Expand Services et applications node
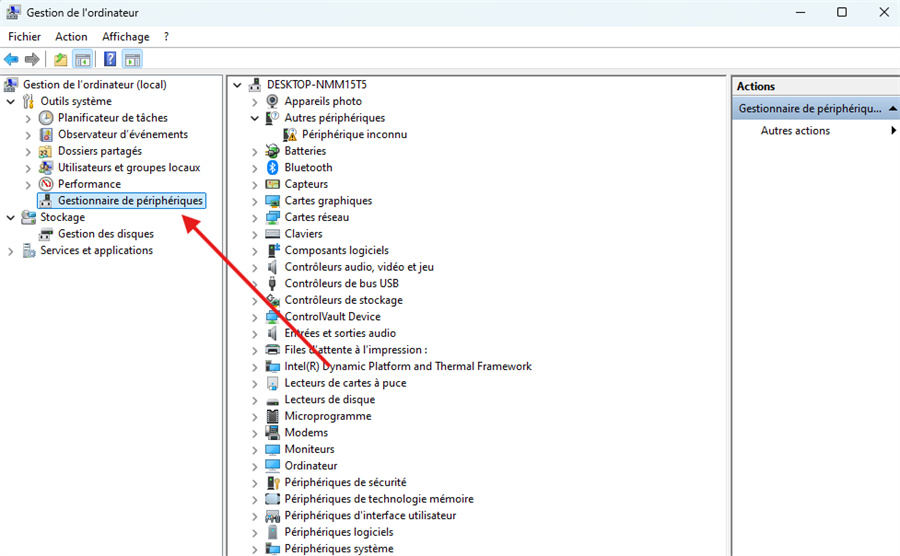This screenshot has width=900, height=556. click(x=10, y=251)
